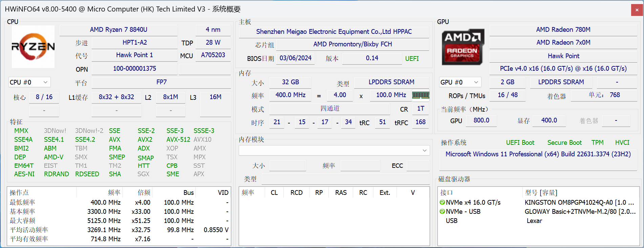644x248 pixels.
Task: Click the green memory module icon
Action: (x=421, y=95)
